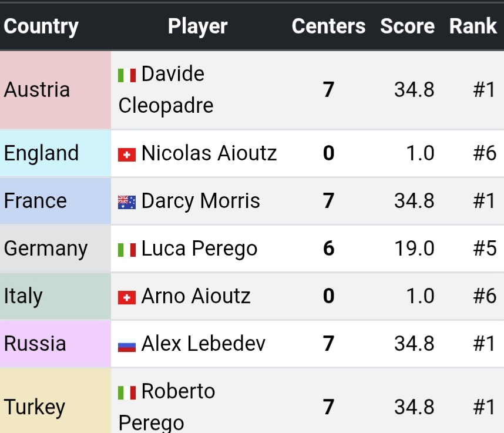Image resolution: width=504 pixels, height=433 pixels.
Task: Sort by the Country column header
Action: [x=41, y=26]
